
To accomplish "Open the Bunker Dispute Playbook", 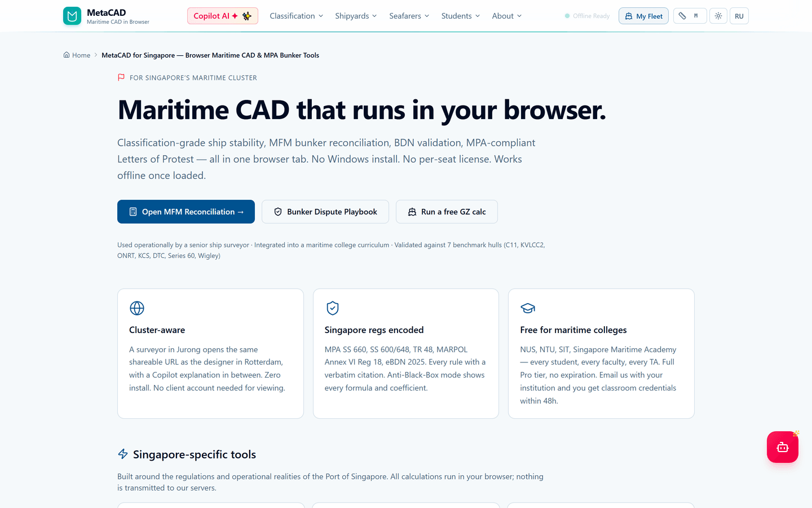I will pyautogui.click(x=325, y=212).
